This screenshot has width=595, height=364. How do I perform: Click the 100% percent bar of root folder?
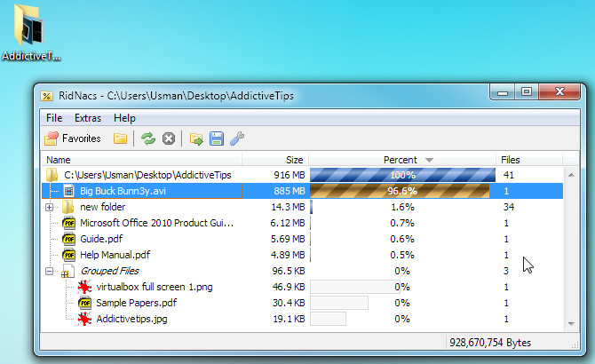tap(402, 175)
